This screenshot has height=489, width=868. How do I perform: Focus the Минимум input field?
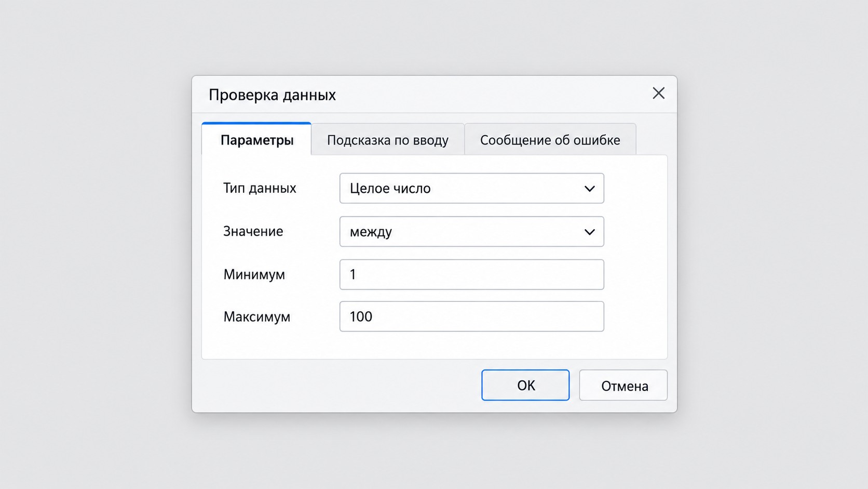pyautogui.click(x=471, y=274)
